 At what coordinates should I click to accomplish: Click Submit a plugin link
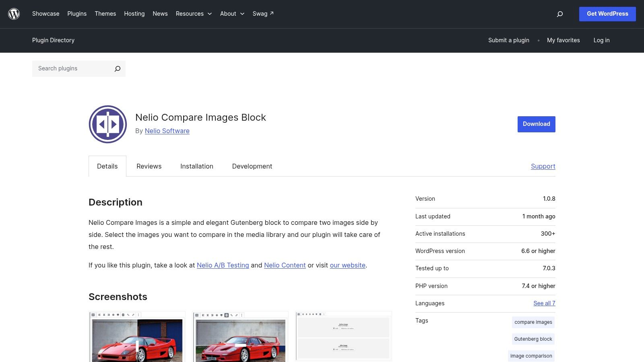tap(509, 40)
